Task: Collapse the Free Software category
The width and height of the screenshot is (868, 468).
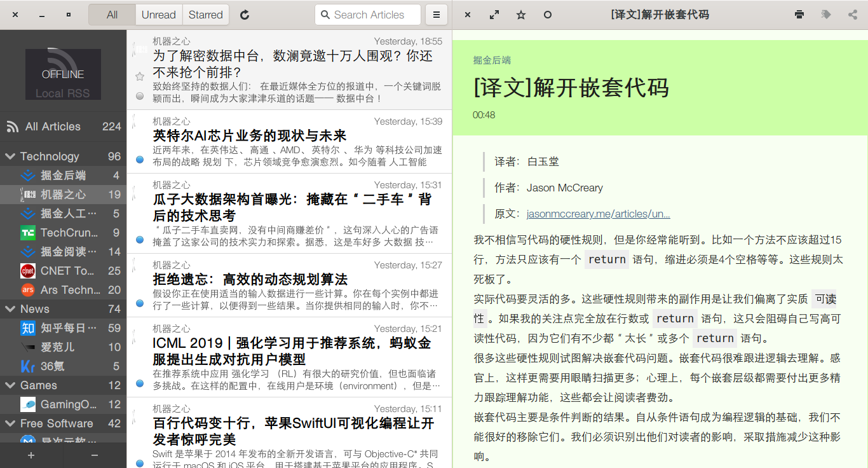Action: (x=10, y=423)
